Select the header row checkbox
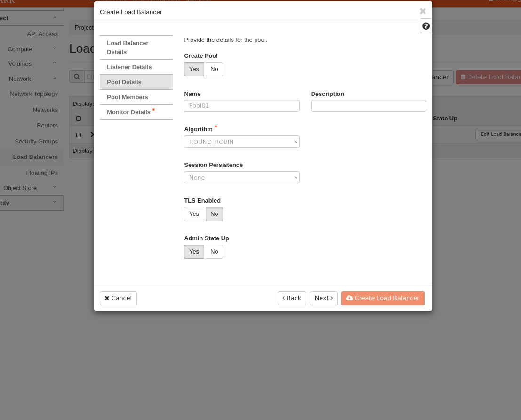521x420 pixels. [x=79, y=119]
